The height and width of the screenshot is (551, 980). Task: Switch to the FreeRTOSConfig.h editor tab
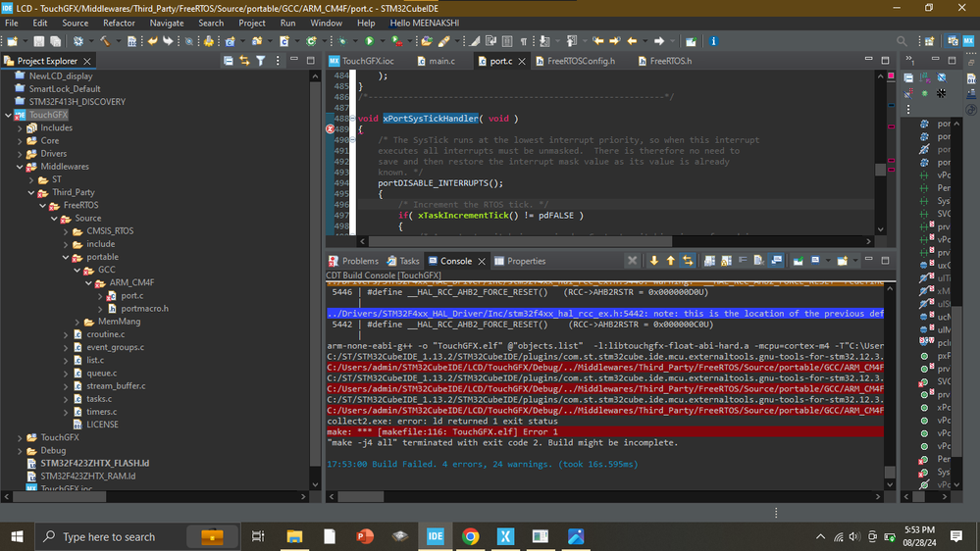[581, 61]
